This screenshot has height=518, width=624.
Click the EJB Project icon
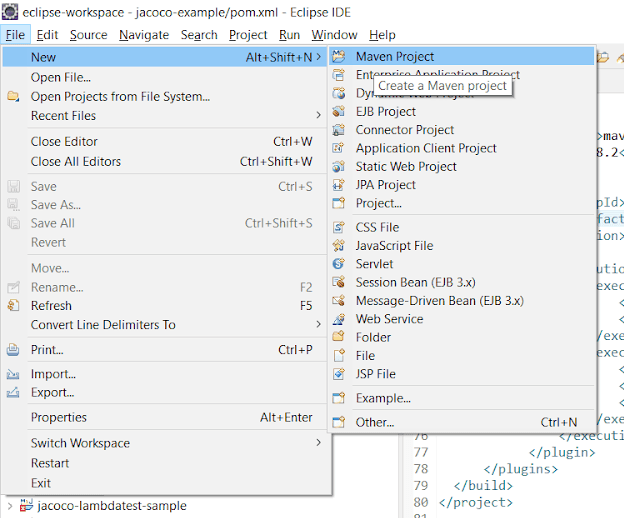[339, 111]
